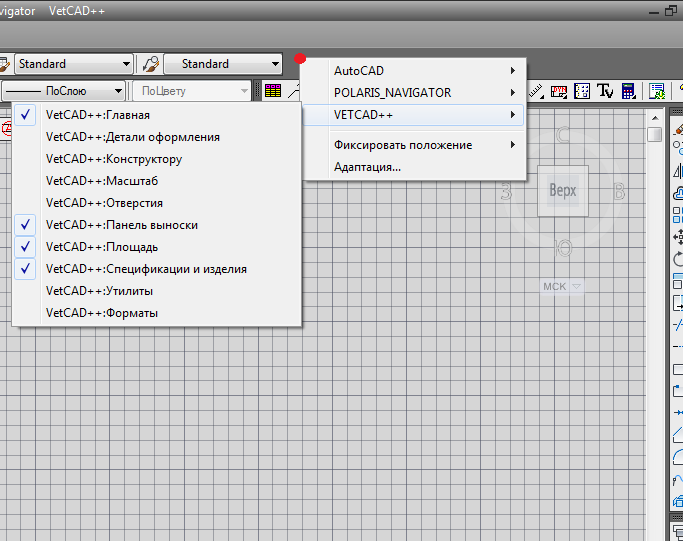The width and height of the screenshot is (683, 541).
Task: Enable VetCAD++:Масштаб toolbar
Action: (x=157, y=181)
